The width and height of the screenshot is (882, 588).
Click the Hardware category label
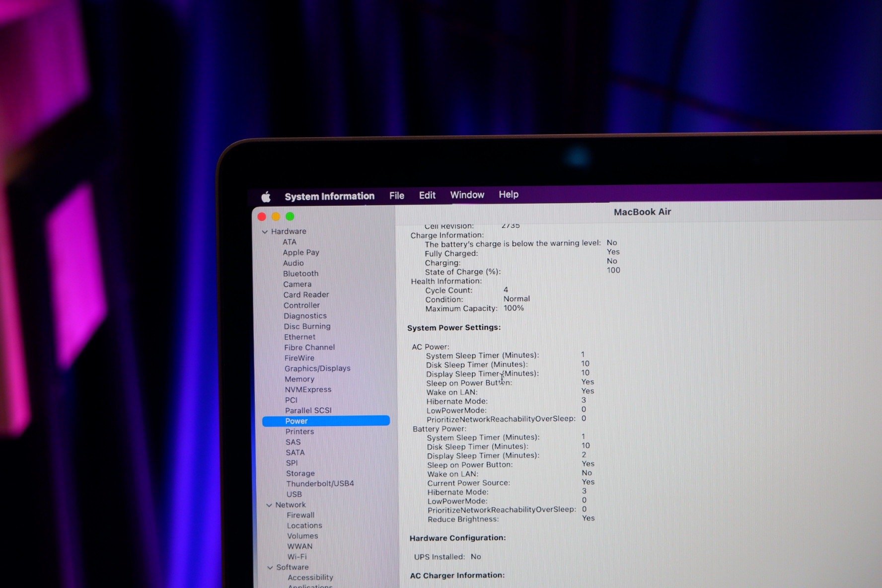tap(289, 231)
